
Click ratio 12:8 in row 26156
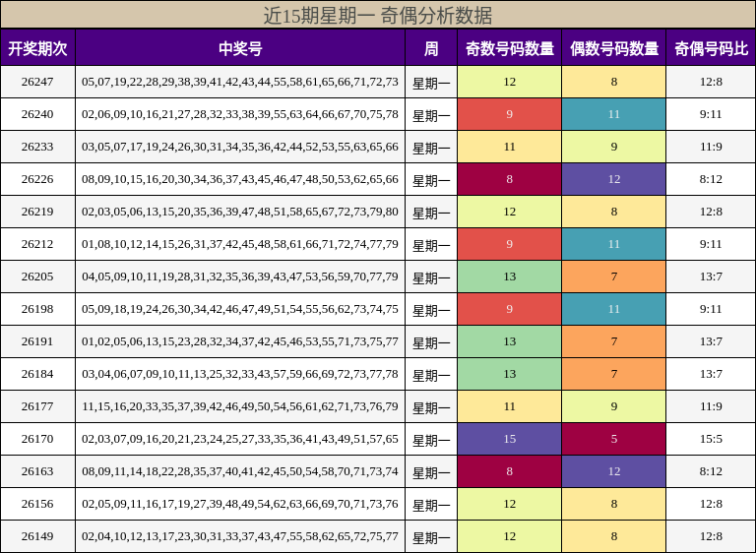click(x=711, y=504)
